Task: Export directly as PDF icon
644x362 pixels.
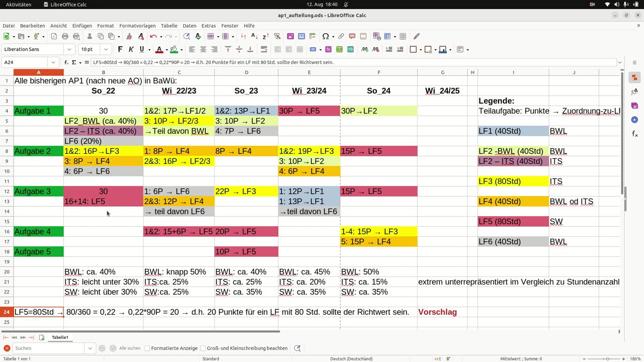Action: pyautogui.click(x=53, y=36)
